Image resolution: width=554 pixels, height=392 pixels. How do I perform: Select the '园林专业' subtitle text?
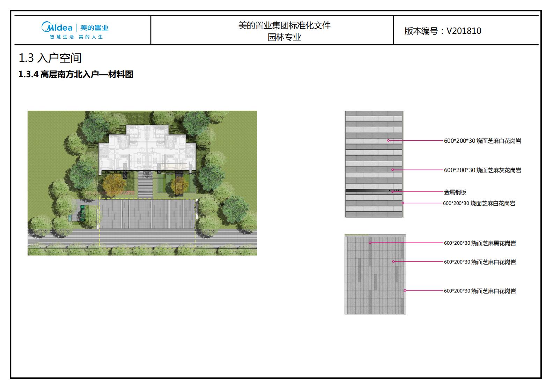pos(284,37)
